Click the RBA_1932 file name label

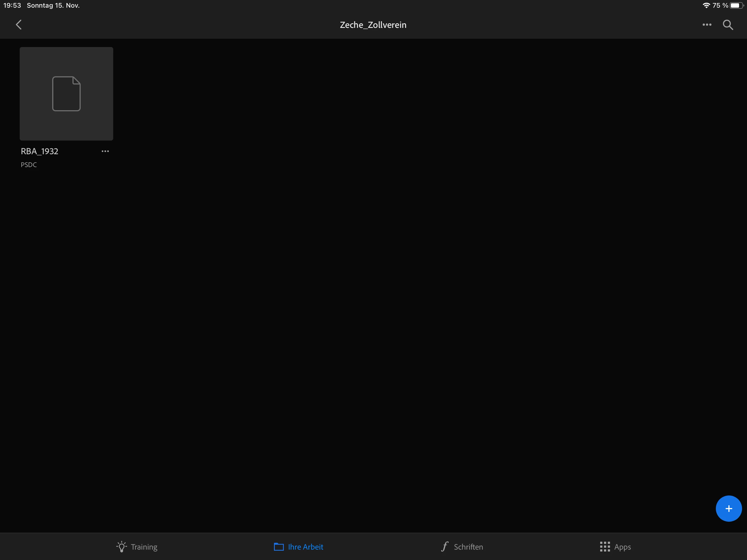[40, 151]
